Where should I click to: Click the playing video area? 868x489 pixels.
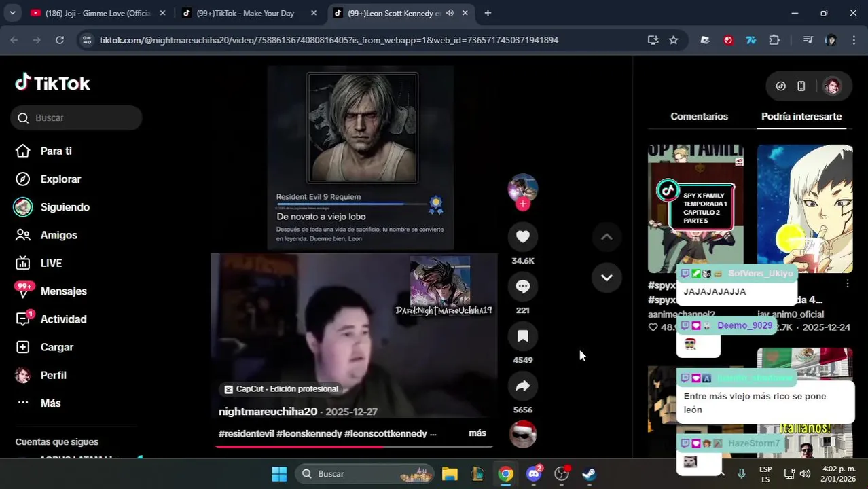354,336
